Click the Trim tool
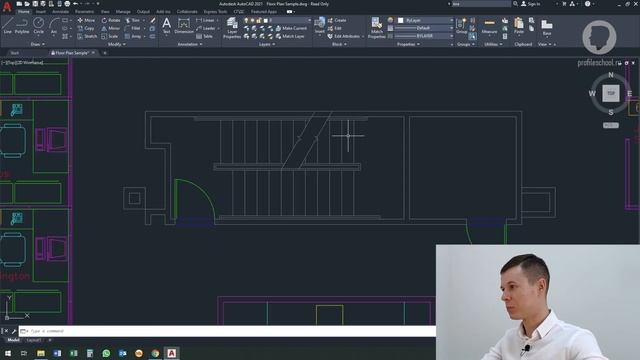This screenshot has height=360, width=640. 133,20
